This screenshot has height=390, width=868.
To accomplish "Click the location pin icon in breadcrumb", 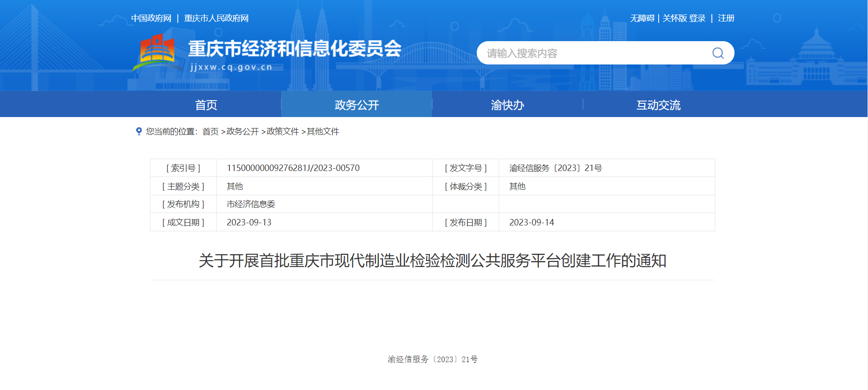I will (139, 131).
